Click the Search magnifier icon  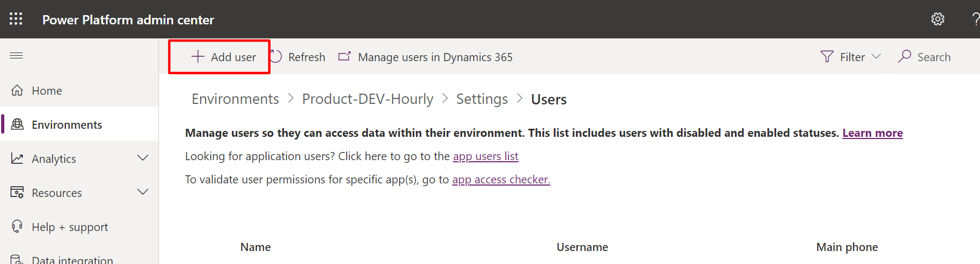904,57
